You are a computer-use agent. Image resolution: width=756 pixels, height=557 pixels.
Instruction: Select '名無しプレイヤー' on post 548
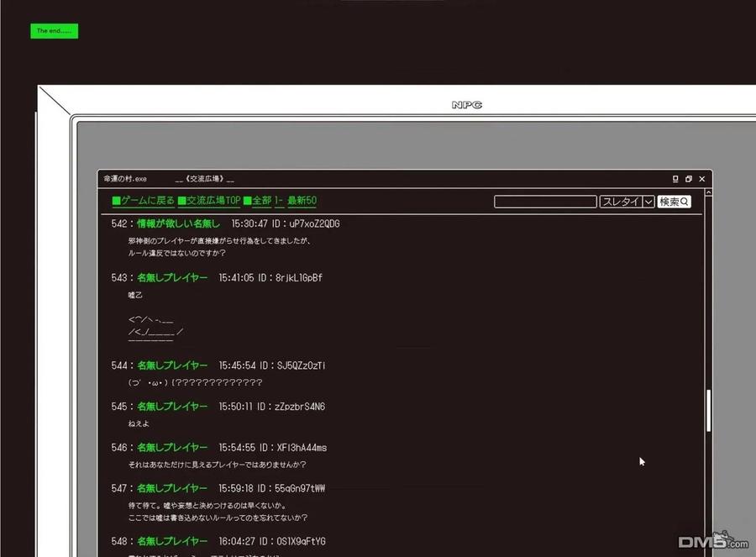pyautogui.click(x=172, y=542)
